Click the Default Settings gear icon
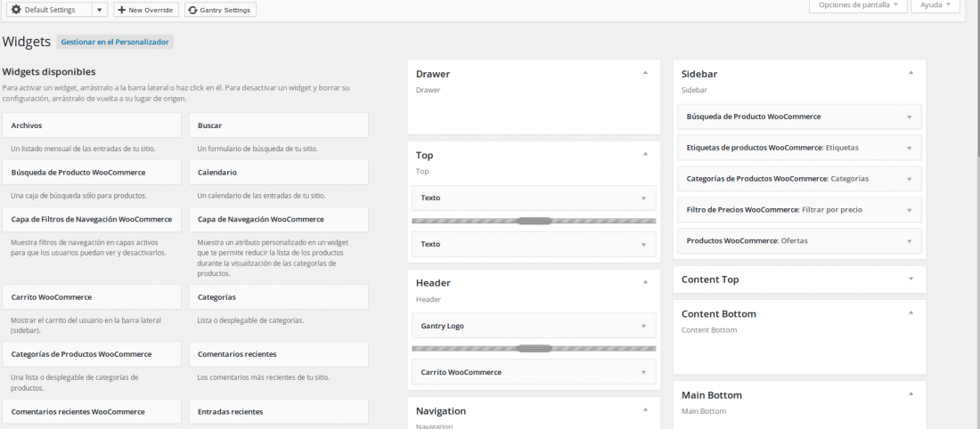The height and width of the screenshot is (429, 980). coord(16,10)
